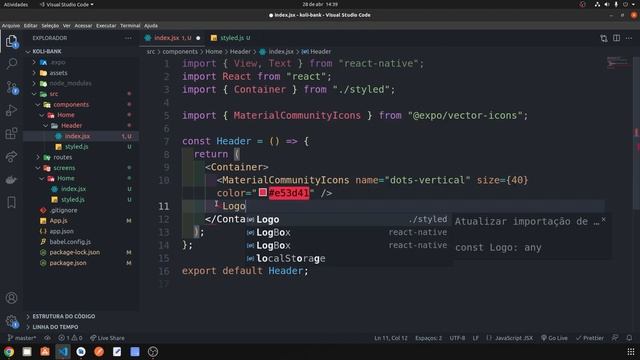Expand the .expo folder
This screenshot has height=360, width=640.
pyautogui.click(x=34, y=62)
